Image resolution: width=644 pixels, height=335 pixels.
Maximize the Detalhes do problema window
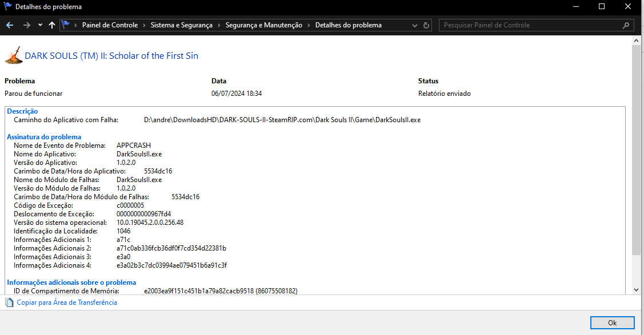(x=602, y=6)
